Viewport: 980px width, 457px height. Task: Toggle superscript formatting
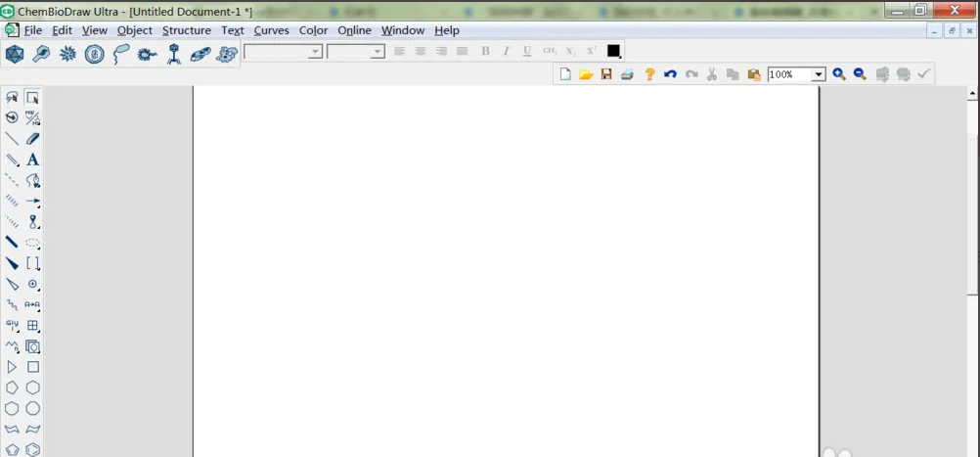[x=592, y=51]
